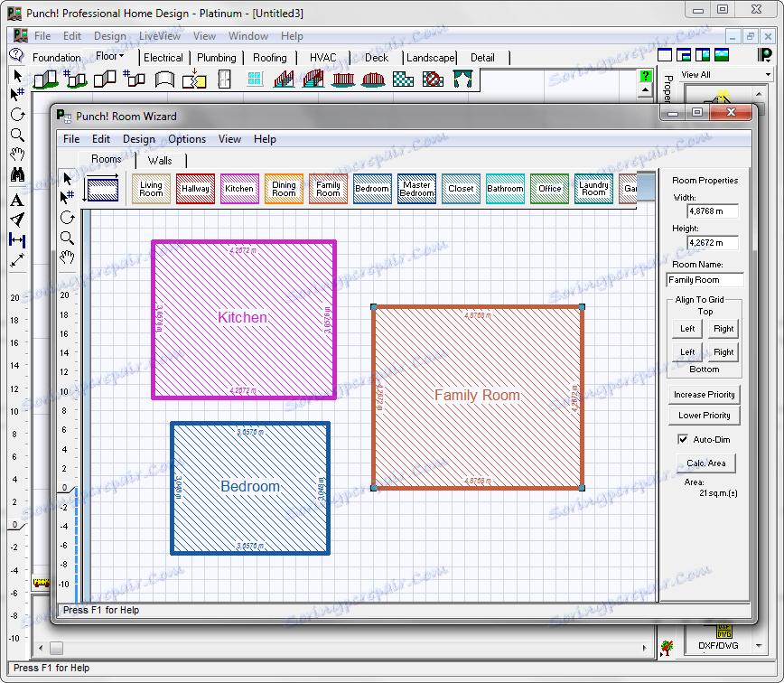Select the window tool icon

(x=255, y=79)
